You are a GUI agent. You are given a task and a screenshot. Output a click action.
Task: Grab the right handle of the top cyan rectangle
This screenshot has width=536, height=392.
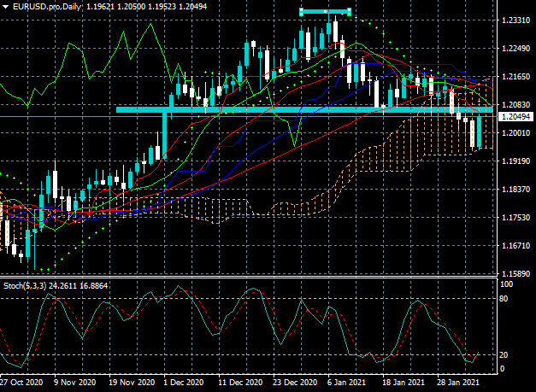[x=349, y=12]
